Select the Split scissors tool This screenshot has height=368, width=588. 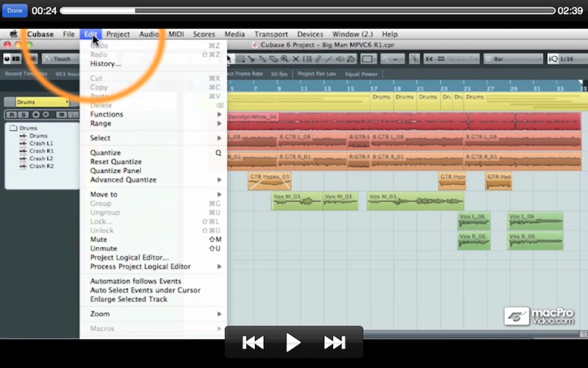[x=251, y=59]
